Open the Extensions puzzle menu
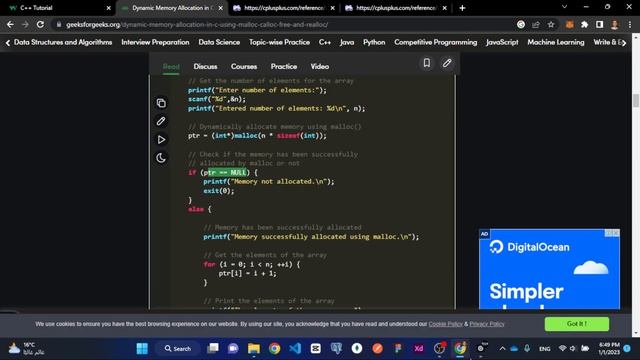The width and height of the screenshot is (640, 360). [x=584, y=24]
